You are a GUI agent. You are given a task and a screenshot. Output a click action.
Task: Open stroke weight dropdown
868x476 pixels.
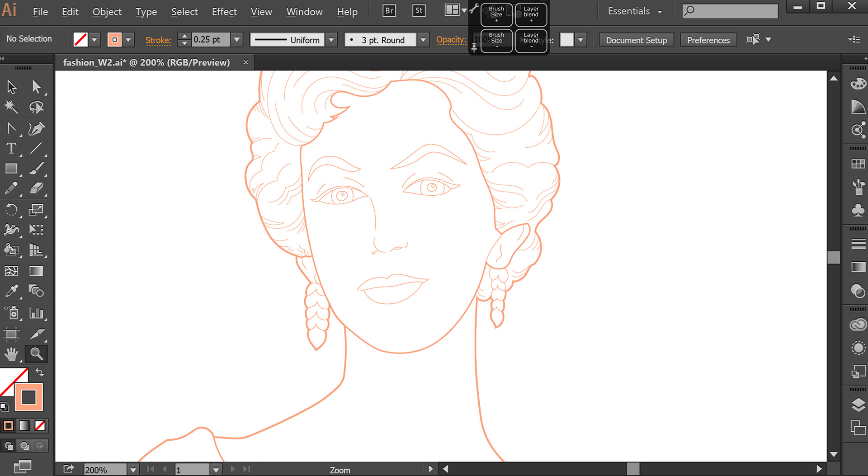click(236, 40)
